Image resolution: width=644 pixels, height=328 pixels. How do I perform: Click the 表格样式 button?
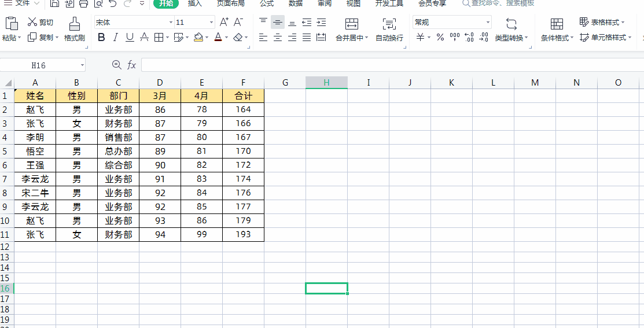click(x=602, y=22)
